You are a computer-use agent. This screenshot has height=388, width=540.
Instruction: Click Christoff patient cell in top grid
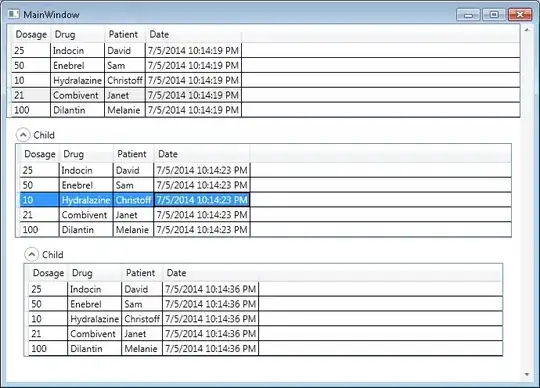pos(125,80)
